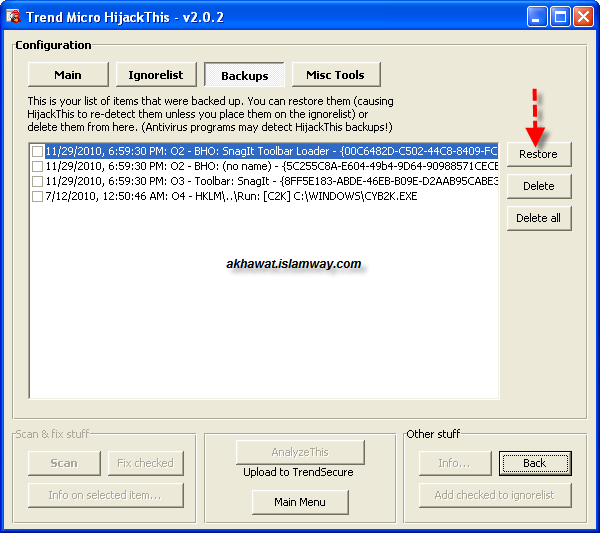Viewport: 600px width, 533px height.
Task: Check the SnagIt Toolbar Loader BHO backup checkbox
Action: [37, 151]
